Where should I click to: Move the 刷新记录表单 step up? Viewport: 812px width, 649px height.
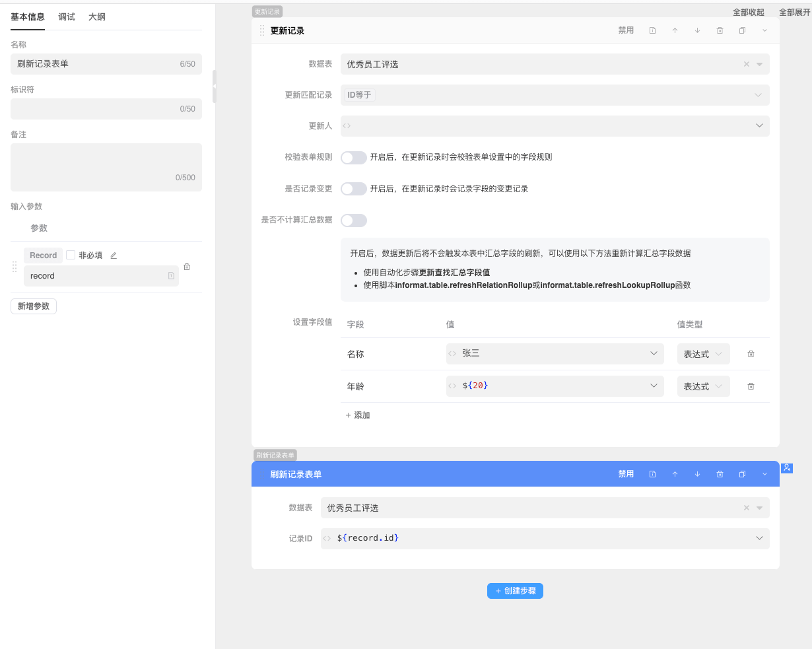click(x=675, y=474)
